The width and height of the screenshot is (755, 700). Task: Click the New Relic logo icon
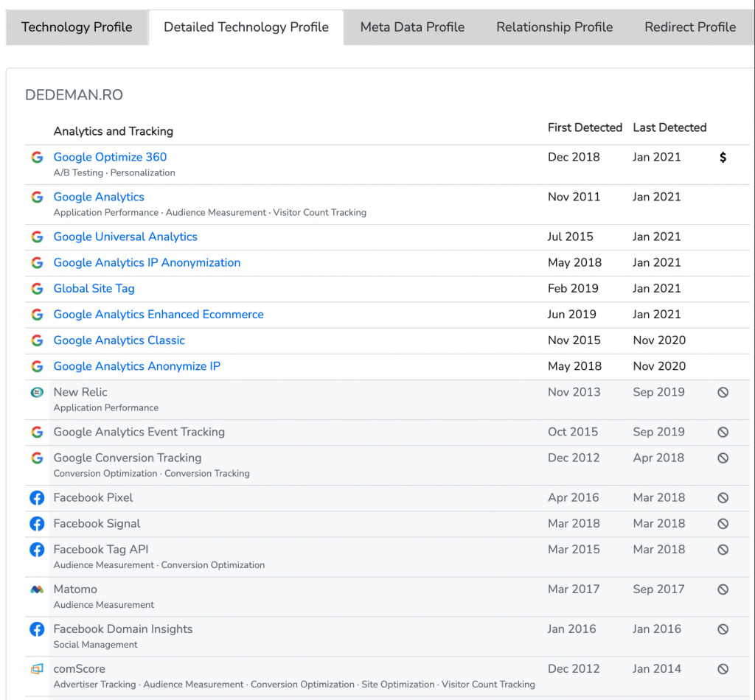coord(37,393)
